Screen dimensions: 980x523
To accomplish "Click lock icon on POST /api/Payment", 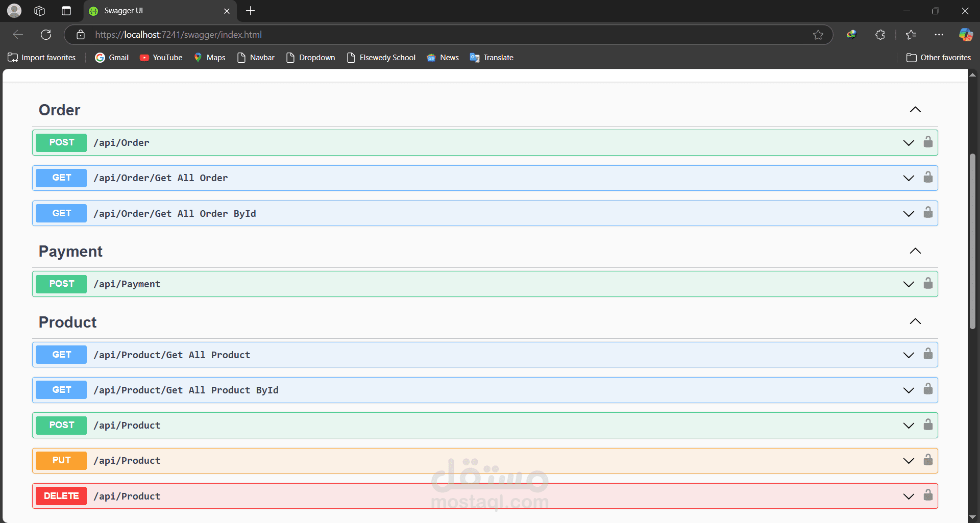I will pyautogui.click(x=928, y=283).
